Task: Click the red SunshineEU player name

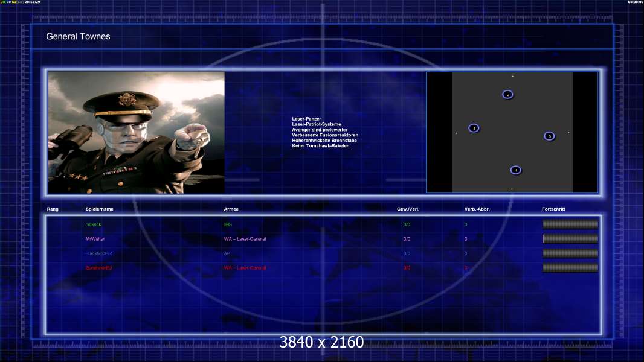Action: point(100,268)
